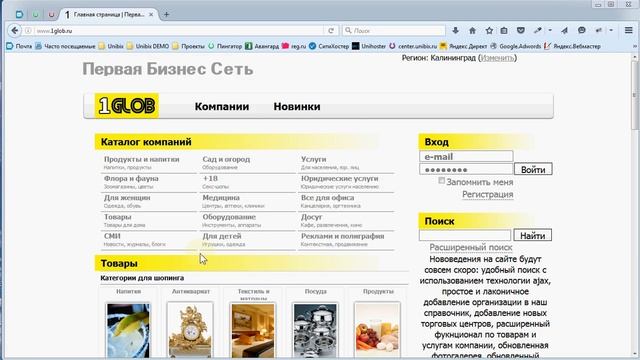The width and height of the screenshot is (640, 360).
Task: Open the Продукты food thumbnail
Action: pyautogui.click(x=378, y=330)
